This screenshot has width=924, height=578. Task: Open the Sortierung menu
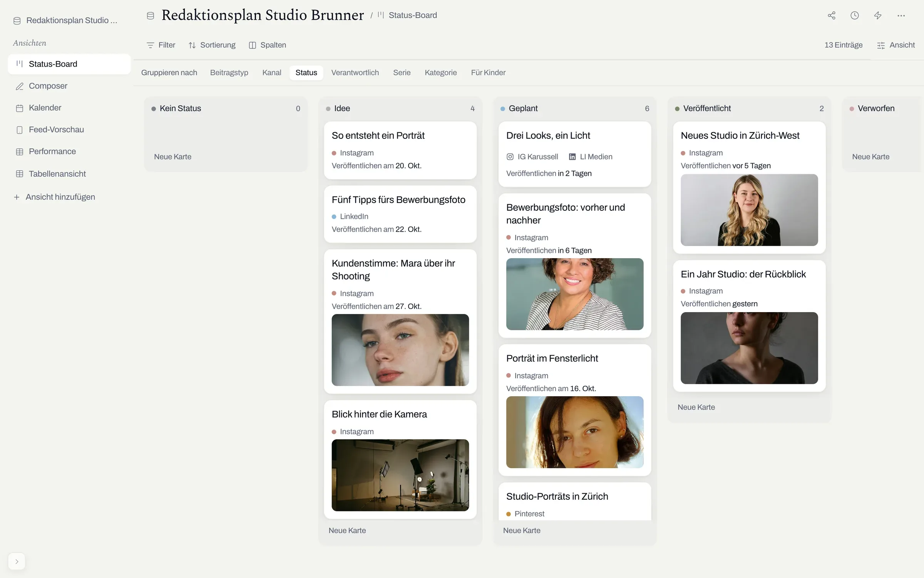(x=212, y=45)
